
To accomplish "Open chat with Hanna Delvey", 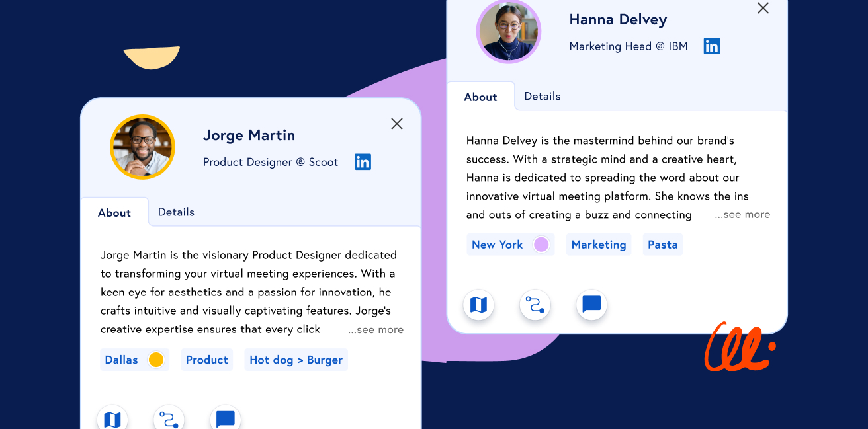I will (x=591, y=305).
